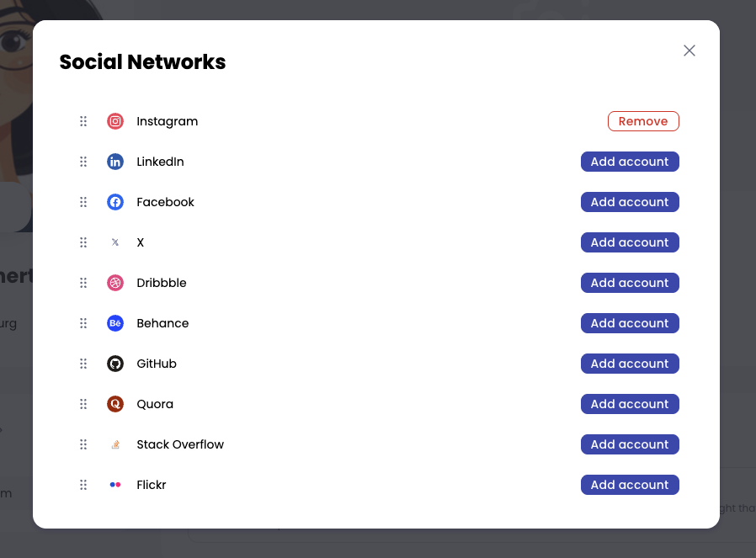Image resolution: width=756 pixels, height=558 pixels.
Task: Click the drag handle beside Instagram
Action: tap(83, 121)
